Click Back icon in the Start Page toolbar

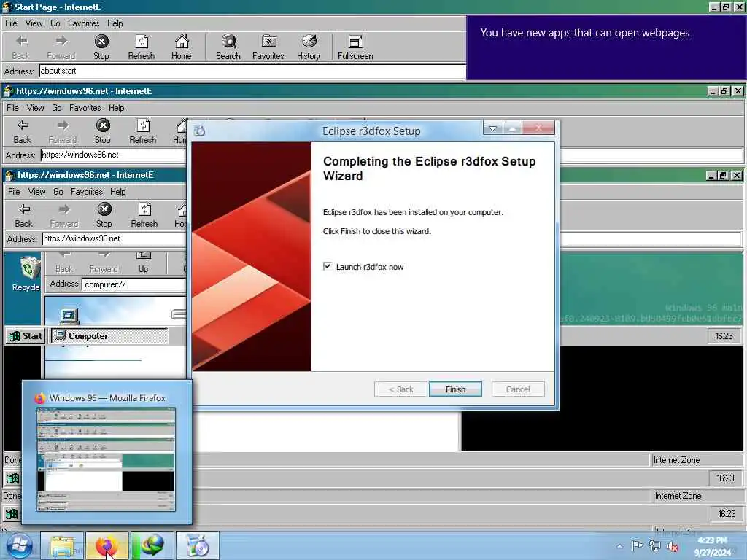[20, 47]
